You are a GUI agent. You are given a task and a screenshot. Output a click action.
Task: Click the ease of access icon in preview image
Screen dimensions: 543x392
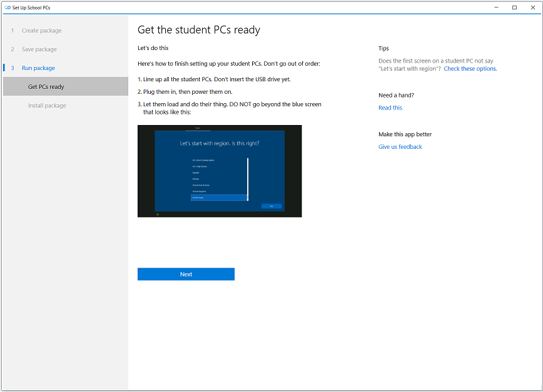pyautogui.click(x=157, y=214)
